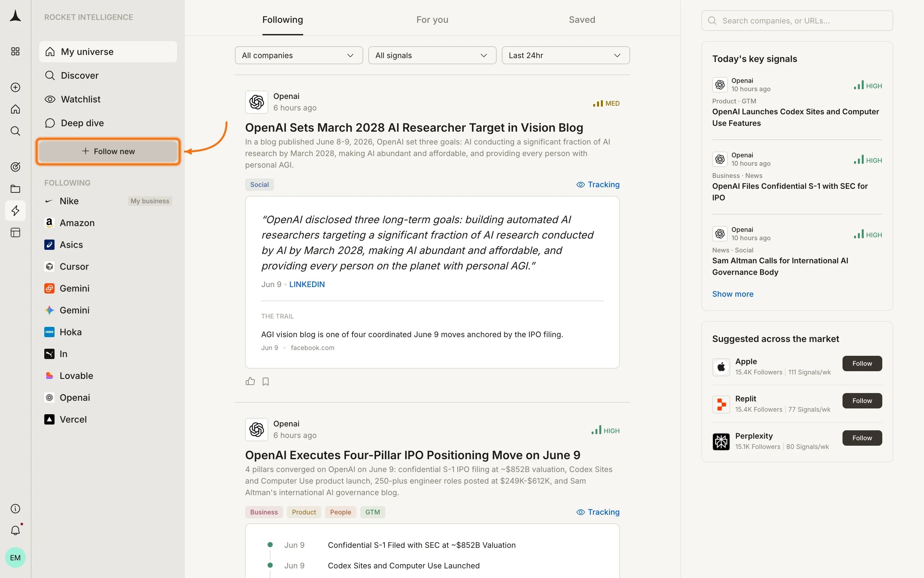Toggle Tracking on the AI Researcher Target post

tap(597, 185)
